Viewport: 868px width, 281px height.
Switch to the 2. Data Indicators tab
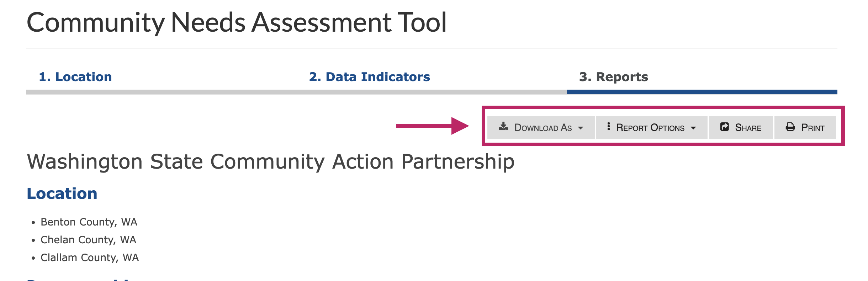[369, 77]
